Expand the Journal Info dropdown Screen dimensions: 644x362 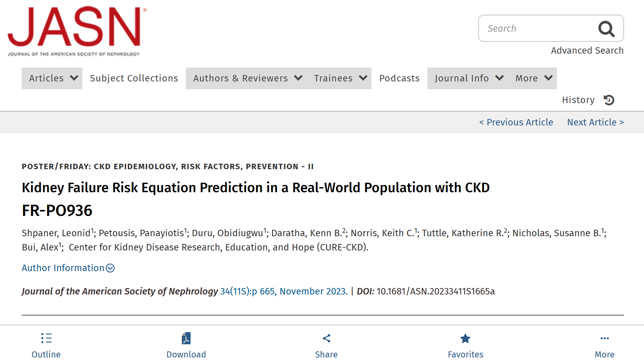click(469, 78)
